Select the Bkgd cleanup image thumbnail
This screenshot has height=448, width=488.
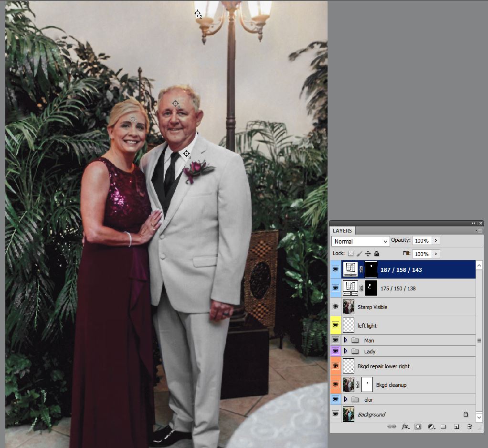(349, 384)
